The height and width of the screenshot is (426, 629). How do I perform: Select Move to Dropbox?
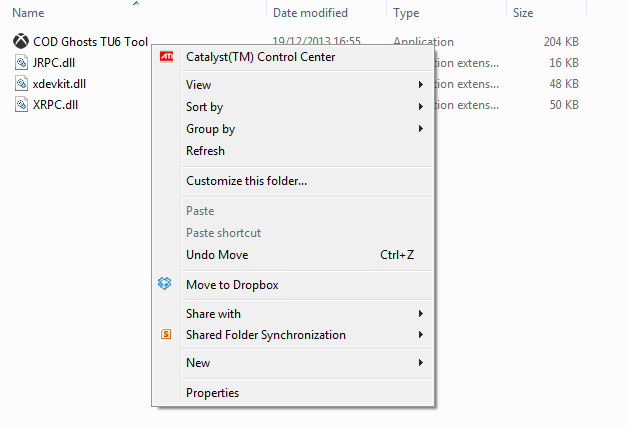(x=232, y=285)
